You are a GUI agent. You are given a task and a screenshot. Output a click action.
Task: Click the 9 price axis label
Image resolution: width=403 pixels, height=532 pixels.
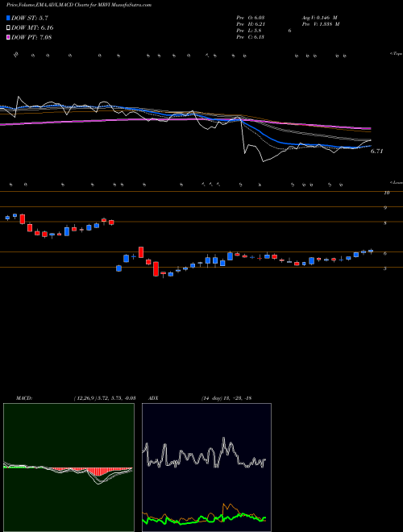coord(385,208)
